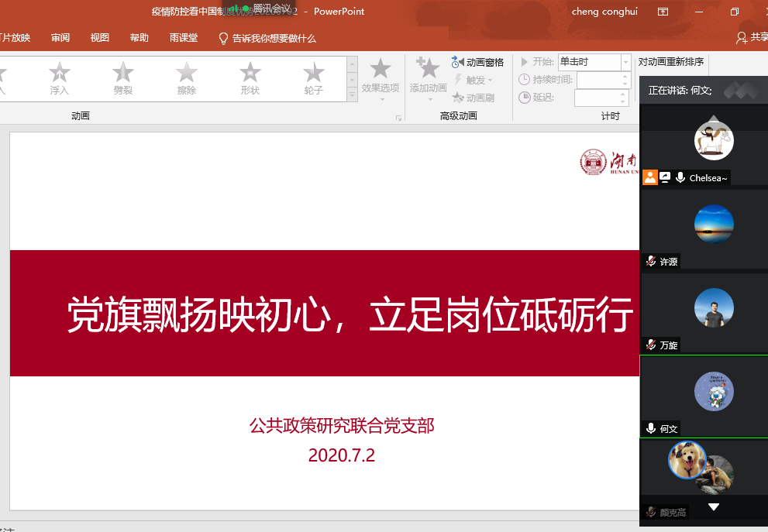768x532 pixels.
Task: Click the 动画刷 animation painter
Action: 474,98
